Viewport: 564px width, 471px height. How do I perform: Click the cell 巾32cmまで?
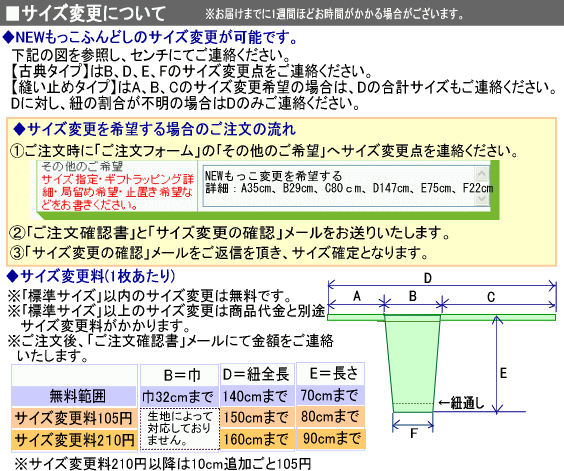pos(179,397)
